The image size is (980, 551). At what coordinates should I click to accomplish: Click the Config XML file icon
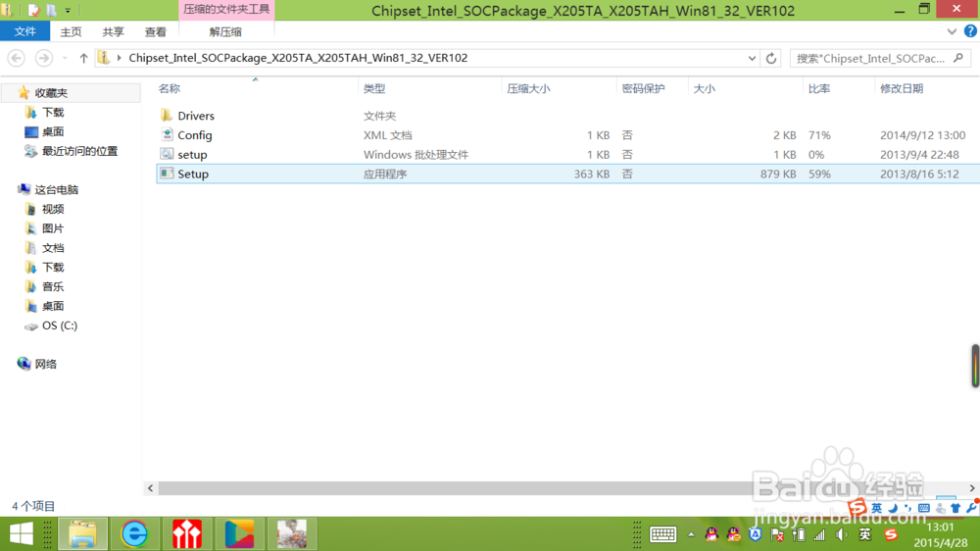pyautogui.click(x=167, y=134)
